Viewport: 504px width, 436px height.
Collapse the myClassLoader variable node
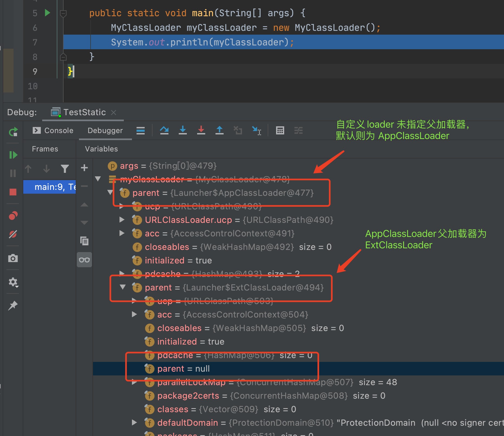tap(98, 179)
